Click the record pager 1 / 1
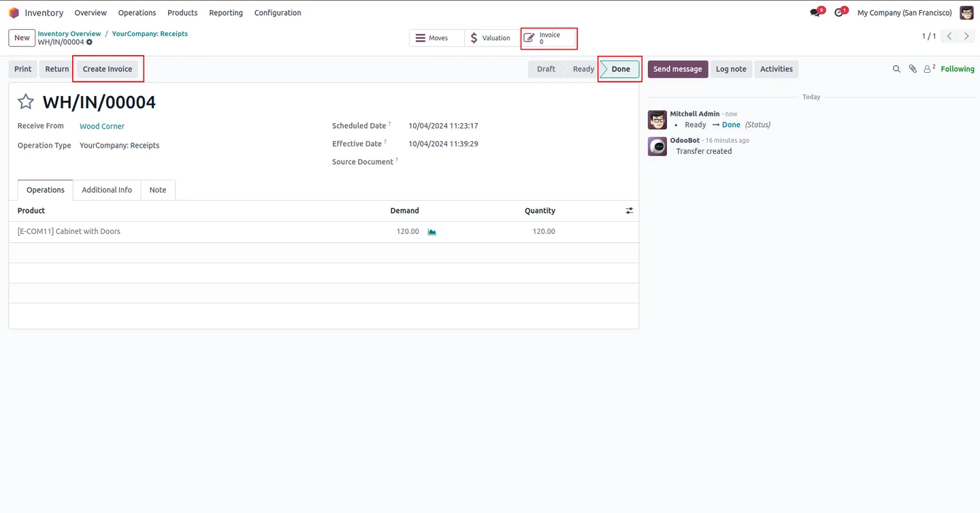This screenshot has height=513, width=980. (929, 36)
